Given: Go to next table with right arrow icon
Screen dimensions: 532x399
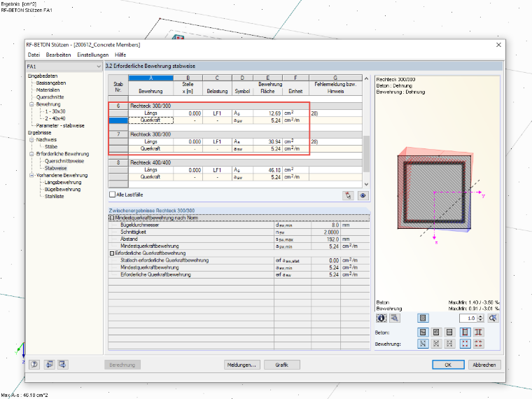Looking at the screenshot, I should [x=62, y=365].
